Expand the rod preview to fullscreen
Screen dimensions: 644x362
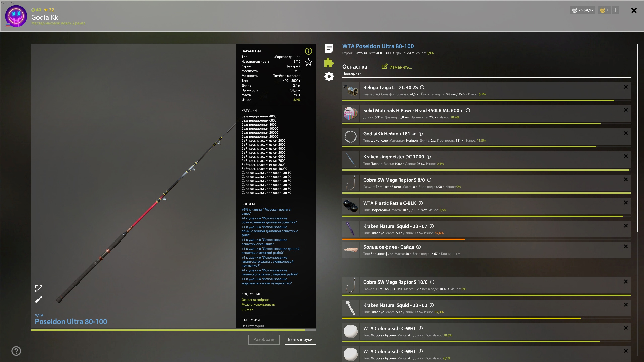39,289
